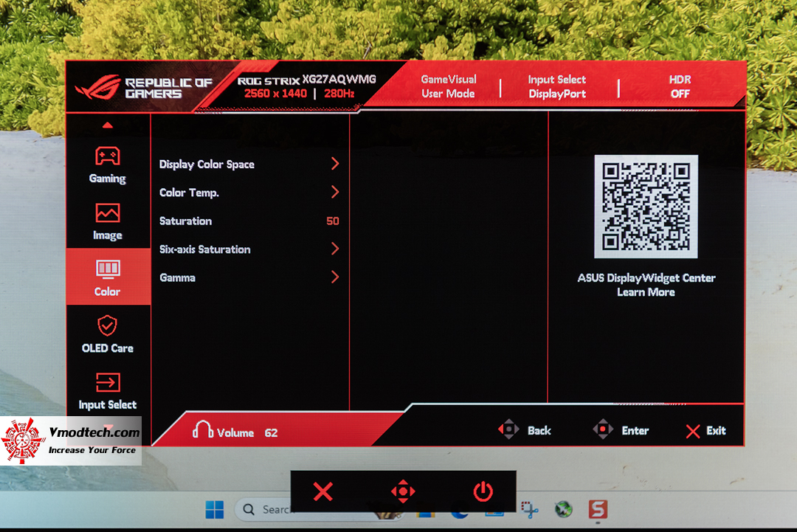The height and width of the screenshot is (532, 797).
Task: Click the ROG eye logo
Action: click(97, 87)
